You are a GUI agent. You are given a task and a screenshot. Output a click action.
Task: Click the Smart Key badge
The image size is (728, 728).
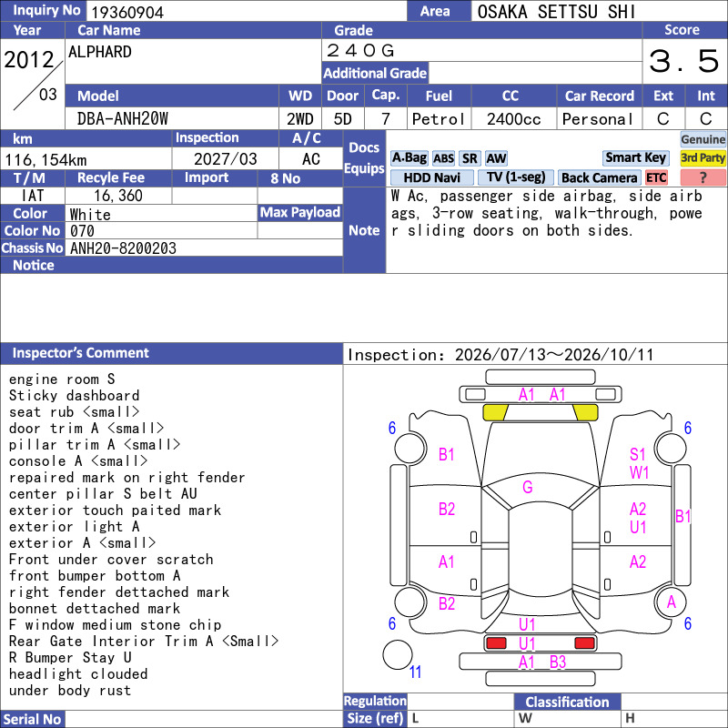(635, 158)
